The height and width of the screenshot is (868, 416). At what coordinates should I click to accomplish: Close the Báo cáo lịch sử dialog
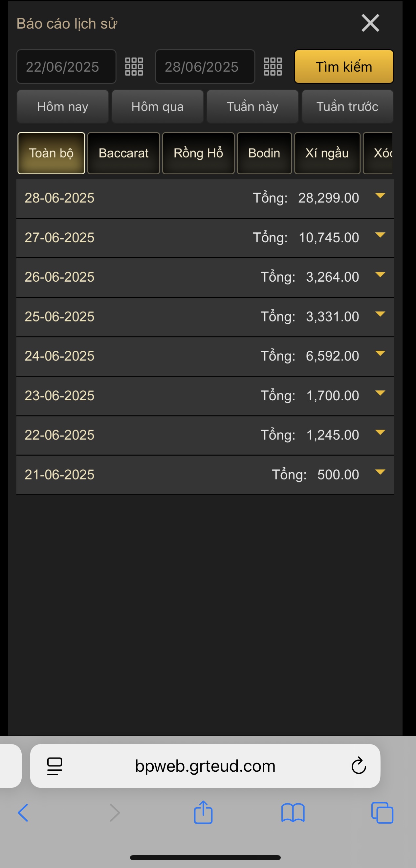[x=370, y=23]
